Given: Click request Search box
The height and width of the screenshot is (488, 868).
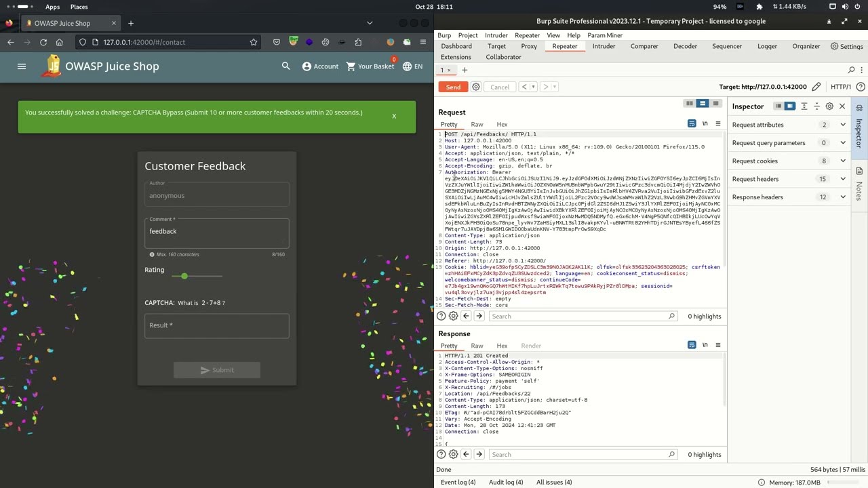Looking at the screenshot, I should coord(583,317).
